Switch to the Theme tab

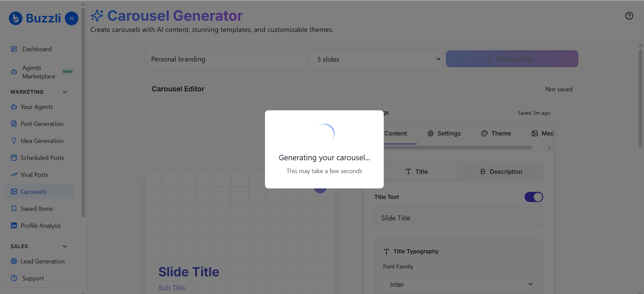pyautogui.click(x=496, y=133)
